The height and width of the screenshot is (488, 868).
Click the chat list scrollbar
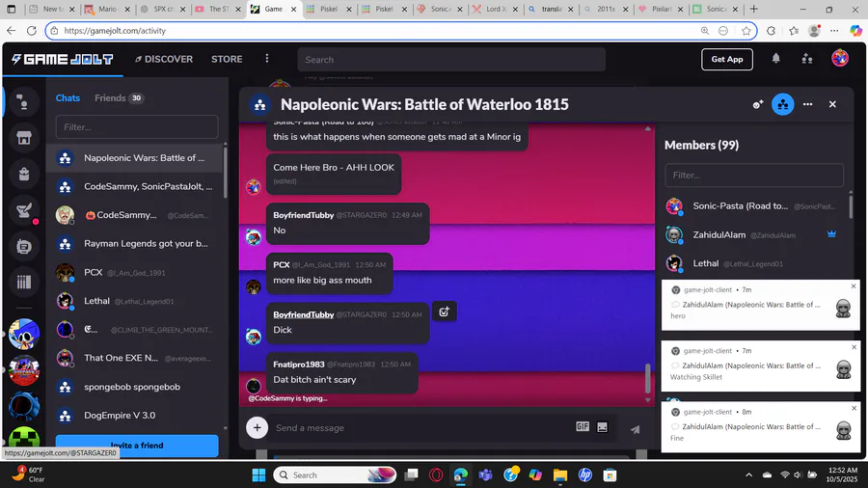click(x=225, y=172)
